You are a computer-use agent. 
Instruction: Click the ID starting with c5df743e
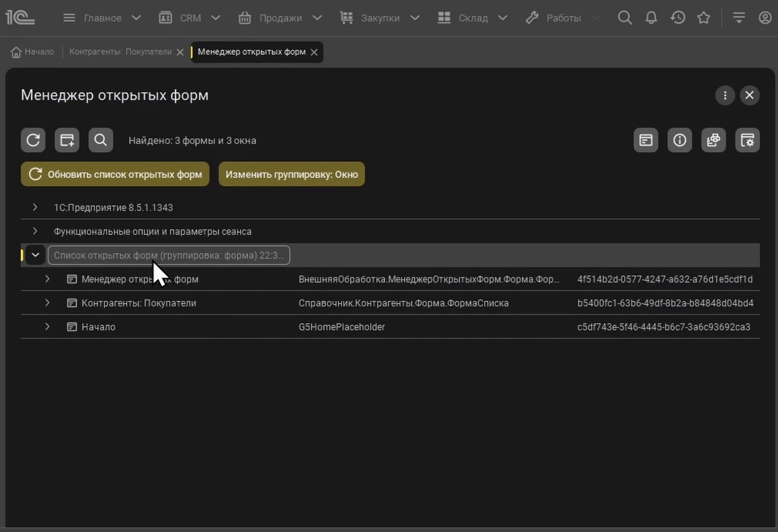click(664, 327)
